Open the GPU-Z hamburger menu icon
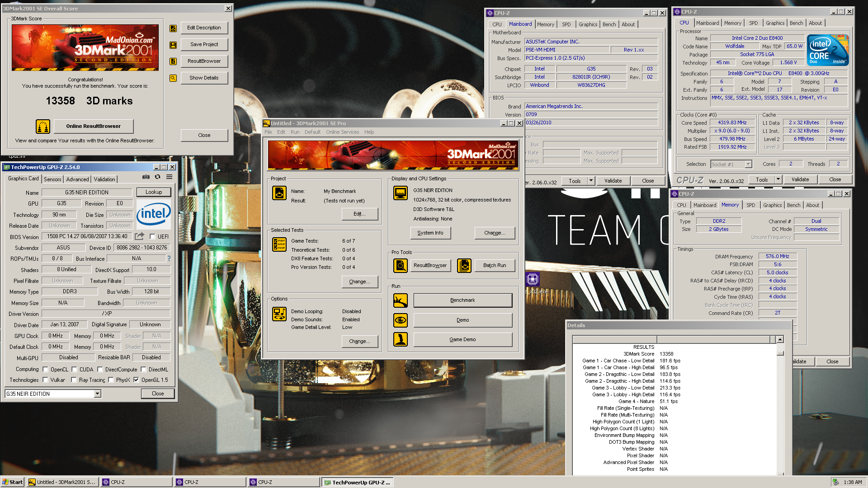 click(x=169, y=177)
